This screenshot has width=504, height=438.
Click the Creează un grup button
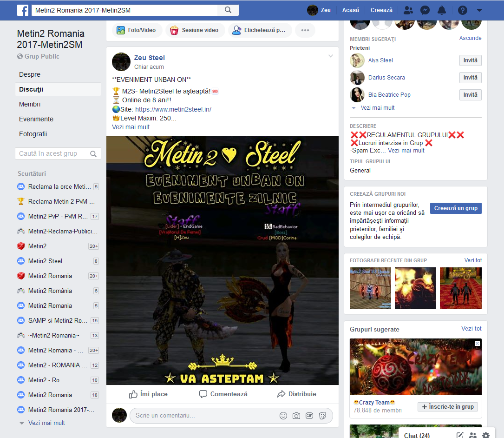(456, 208)
